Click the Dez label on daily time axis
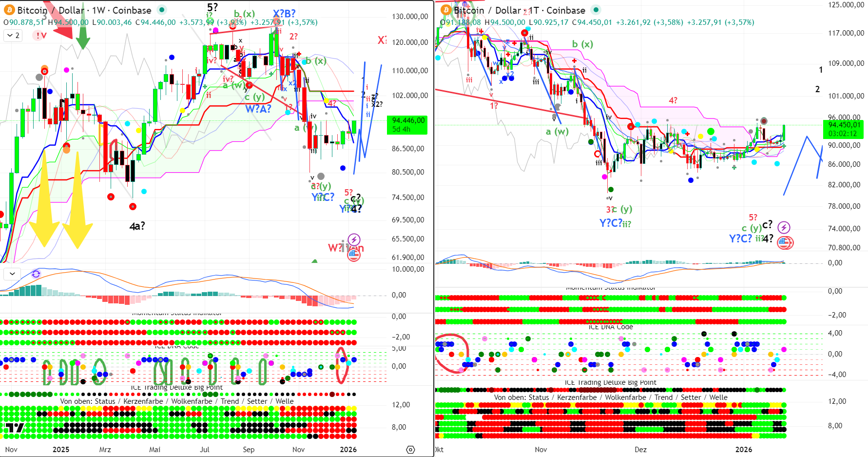Screen dimensions: 868x457 (640, 450)
